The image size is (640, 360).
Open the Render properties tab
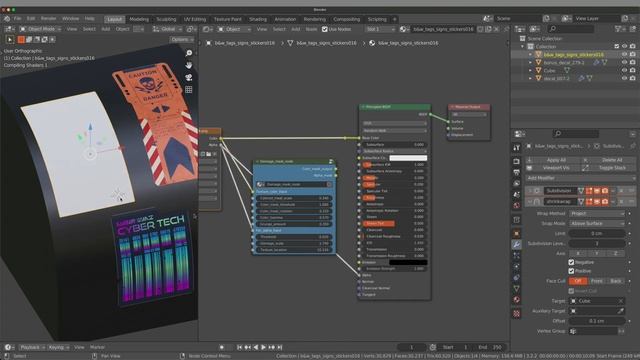(x=516, y=162)
